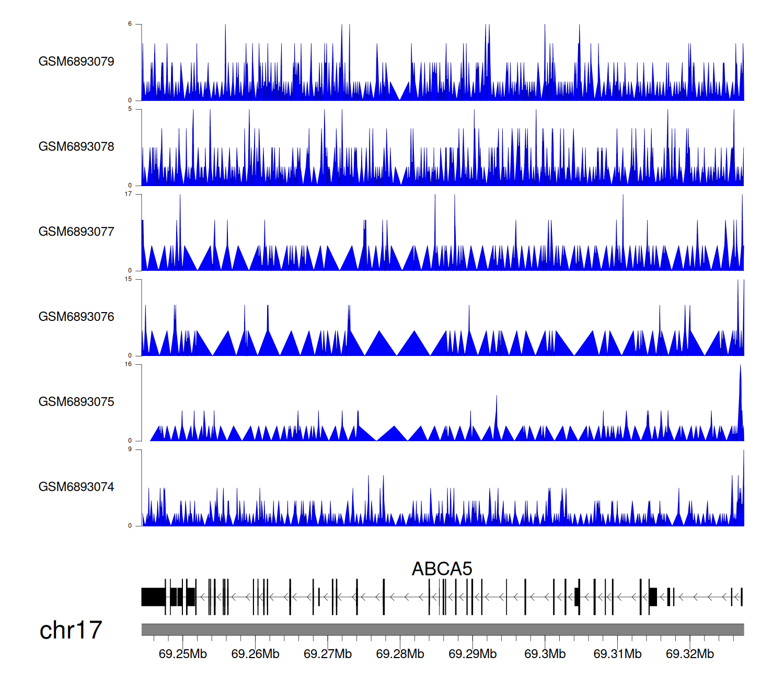Click the ABCA5 gene name

tap(442, 569)
